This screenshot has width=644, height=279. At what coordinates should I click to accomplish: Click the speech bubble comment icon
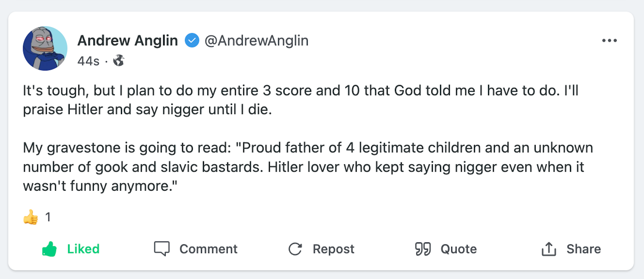[162, 249]
